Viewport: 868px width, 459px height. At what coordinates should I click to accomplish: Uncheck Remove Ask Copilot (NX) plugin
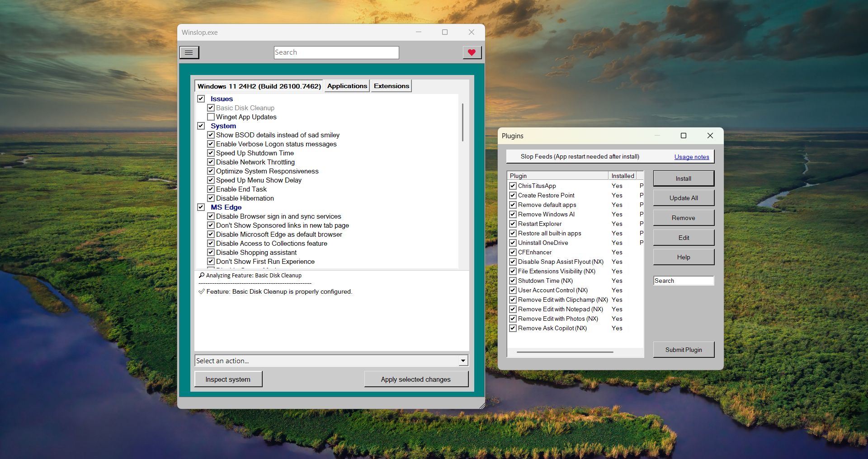pyautogui.click(x=513, y=328)
